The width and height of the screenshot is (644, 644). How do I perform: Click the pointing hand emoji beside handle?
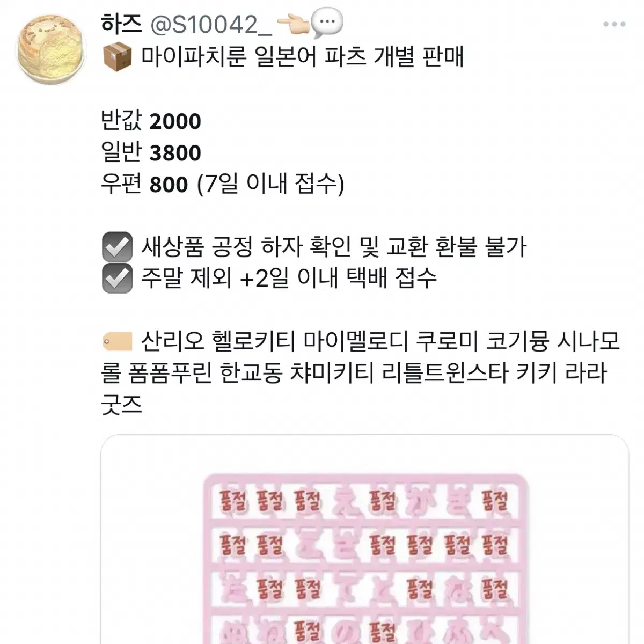click(292, 24)
